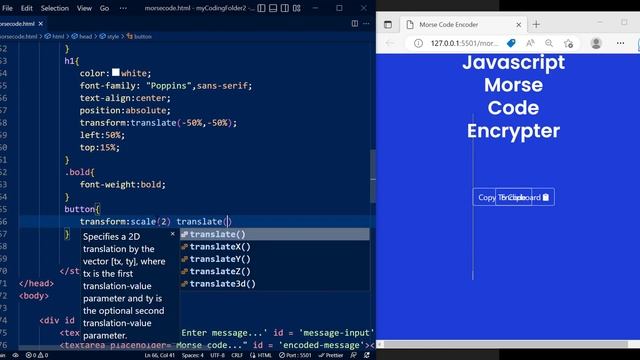Screen dimensions: 640x360
Task: Toggle secondary sidebar layout icon in VS Code
Action: (x=285, y=8)
